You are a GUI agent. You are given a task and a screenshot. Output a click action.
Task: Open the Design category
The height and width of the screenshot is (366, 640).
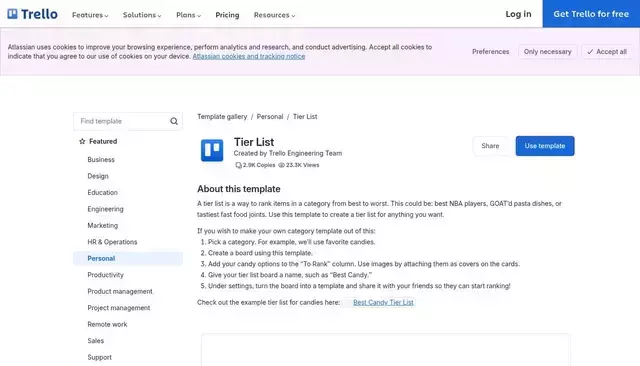point(98,176)
